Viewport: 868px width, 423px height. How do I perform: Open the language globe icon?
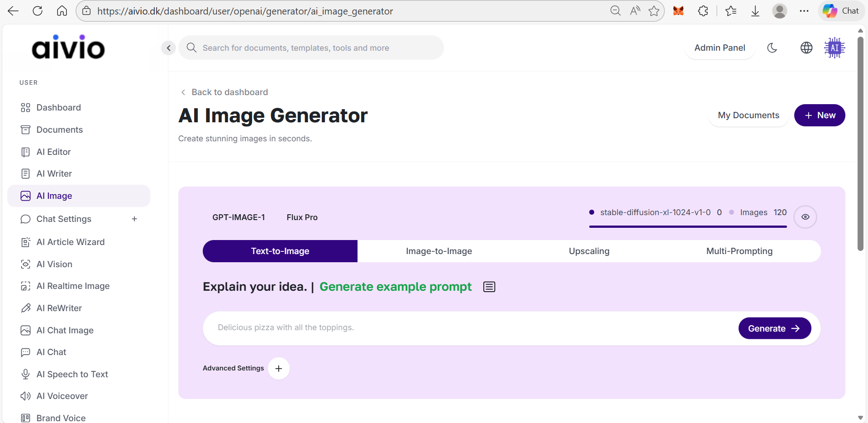tap(806, 48)
